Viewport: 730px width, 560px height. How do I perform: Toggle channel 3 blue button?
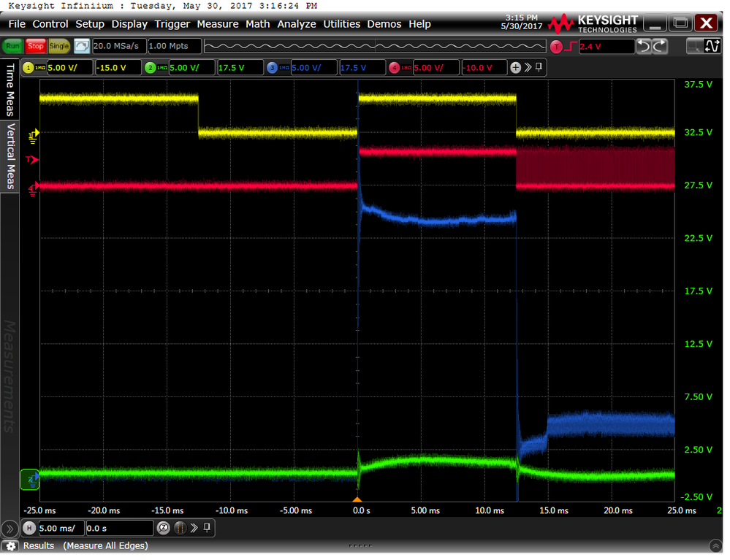273,68
